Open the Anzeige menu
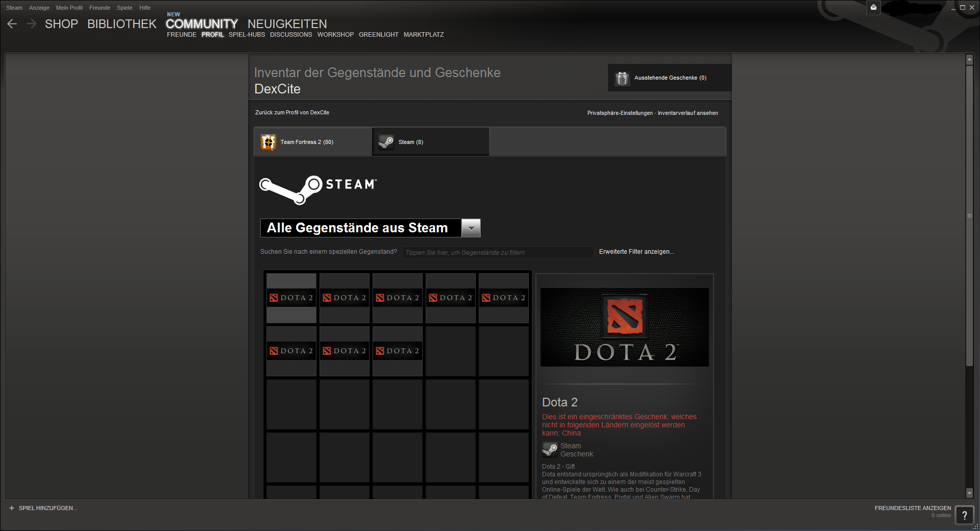 point(39,8)
